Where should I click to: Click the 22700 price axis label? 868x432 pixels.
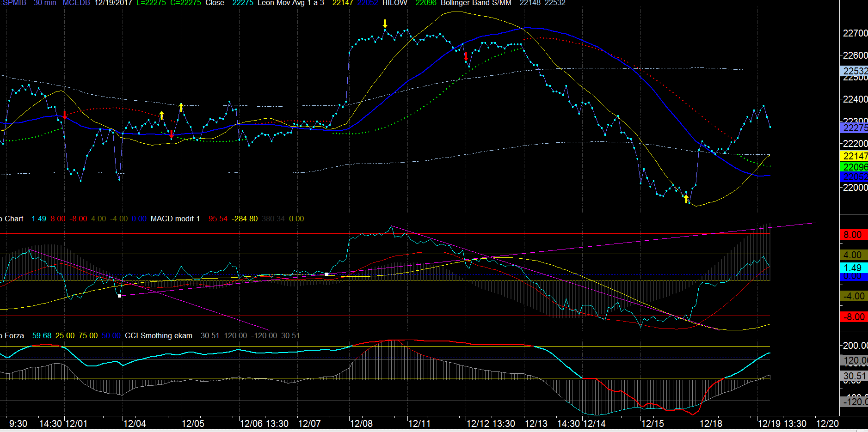tap(855, 33)
